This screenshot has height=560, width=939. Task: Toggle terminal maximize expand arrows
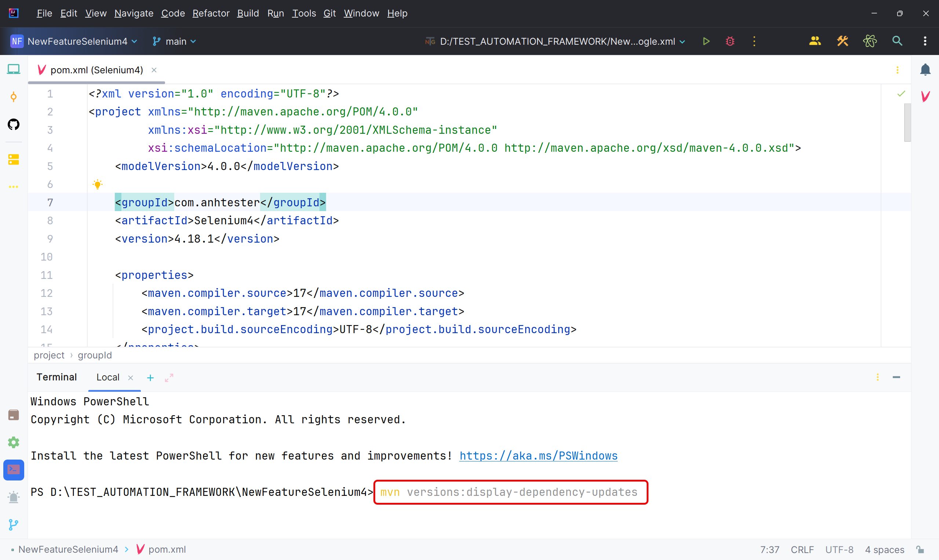point(169,377)
